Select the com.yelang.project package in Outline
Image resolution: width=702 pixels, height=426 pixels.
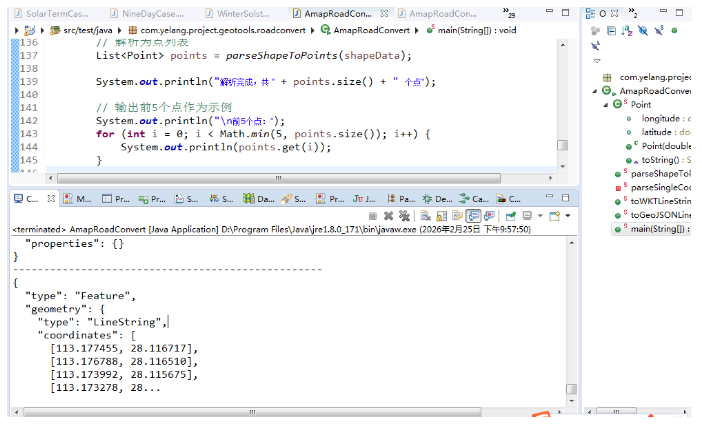coord(646,77)
